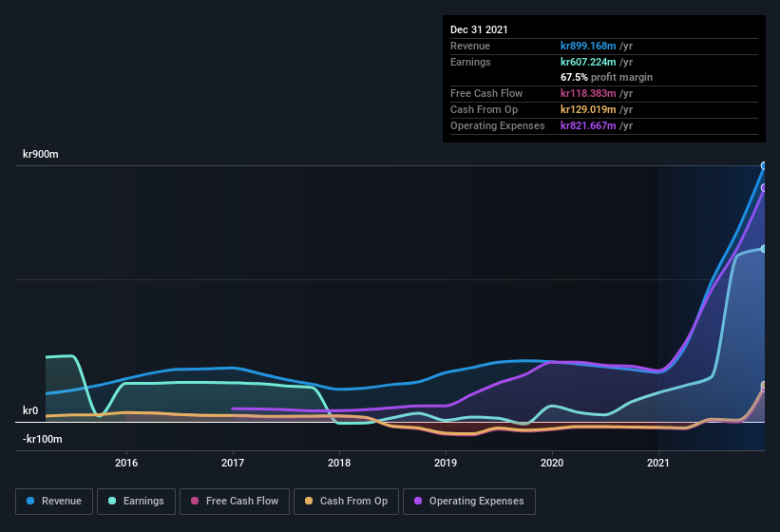Click the -kr100m y-axis label
Image resolution: width=780 pixels, height=532 pixels.
click(x=43, y=439)
